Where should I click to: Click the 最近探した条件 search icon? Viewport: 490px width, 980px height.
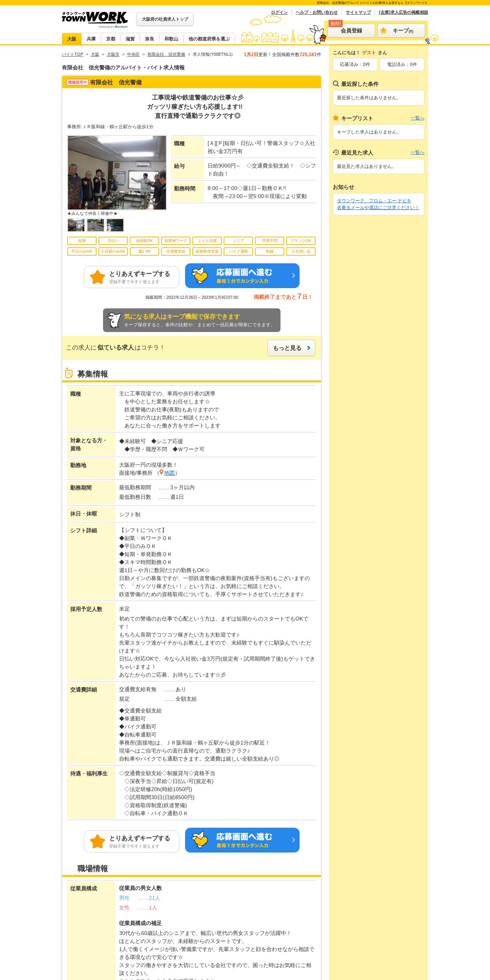[336, 84]
